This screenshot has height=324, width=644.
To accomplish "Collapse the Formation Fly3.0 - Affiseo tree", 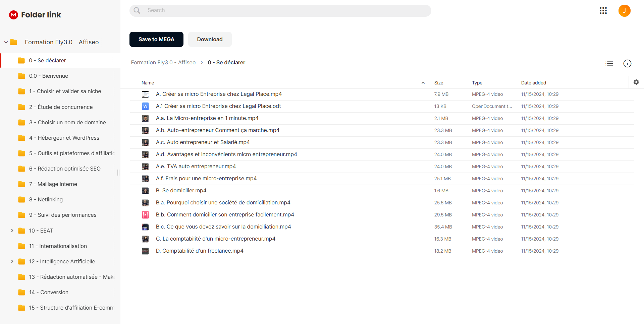I will (x=6, y=42).
